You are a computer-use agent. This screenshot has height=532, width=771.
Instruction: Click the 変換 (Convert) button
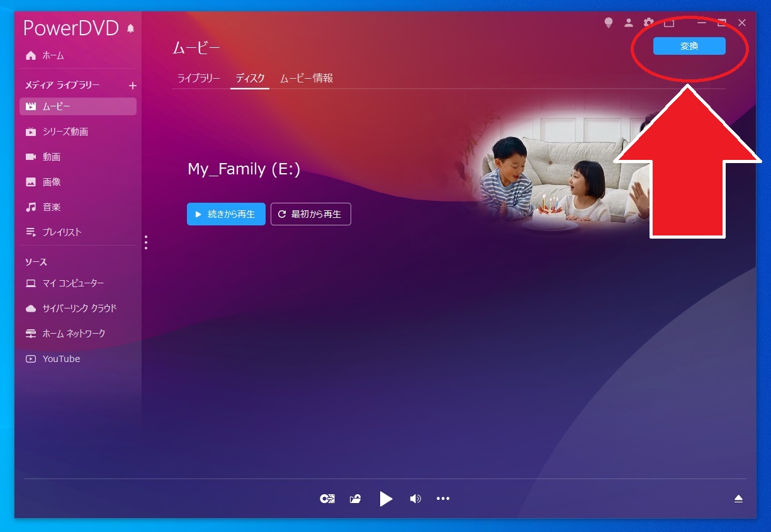point(689,46)
